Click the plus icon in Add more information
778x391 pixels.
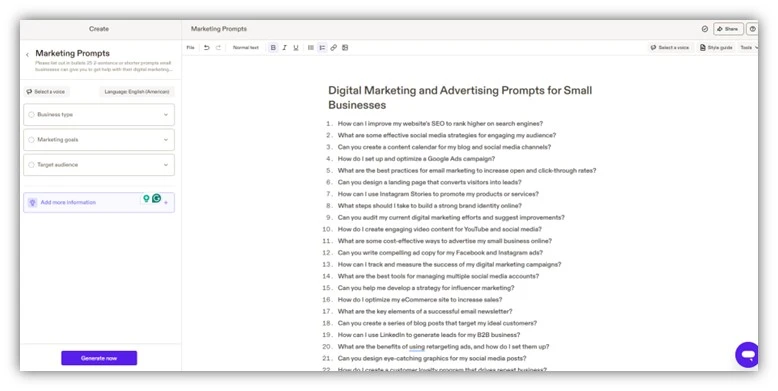[166, 202]
